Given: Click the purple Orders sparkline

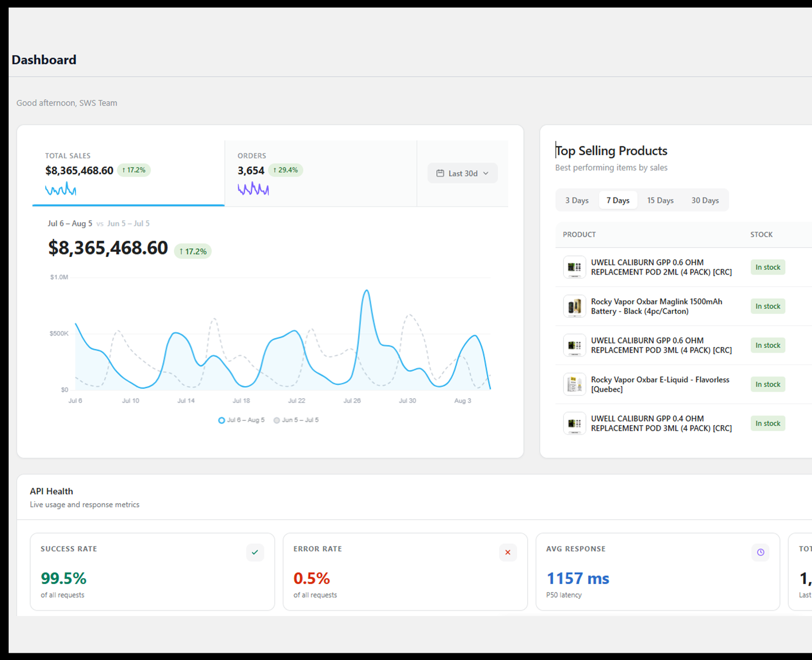Looking at the screenshot, I should [x=253, y=189].
